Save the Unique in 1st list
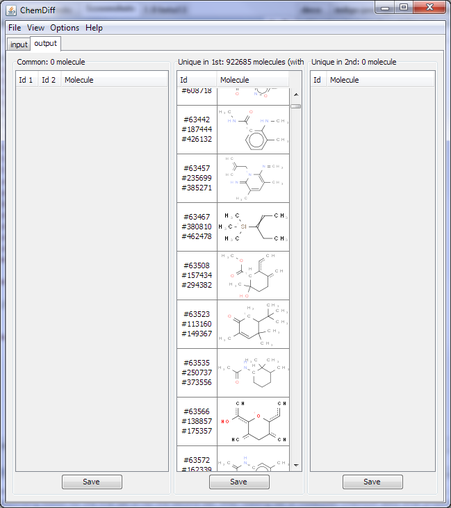 239,482
